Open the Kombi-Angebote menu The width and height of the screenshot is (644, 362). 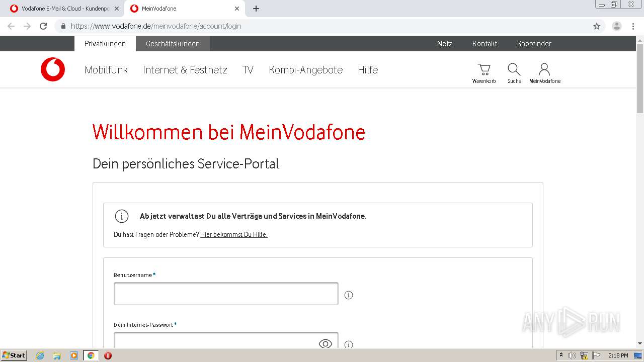coord(306,70)
